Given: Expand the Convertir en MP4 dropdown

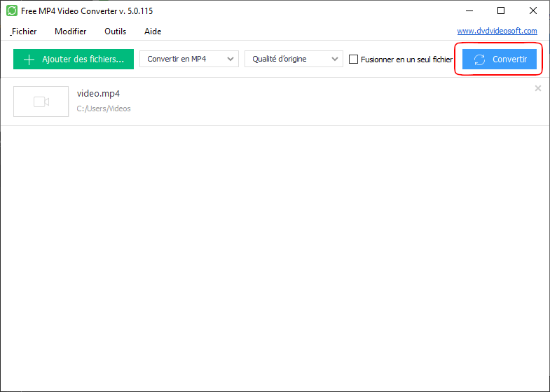Looking at the screenshot, I should click(189, 59).
